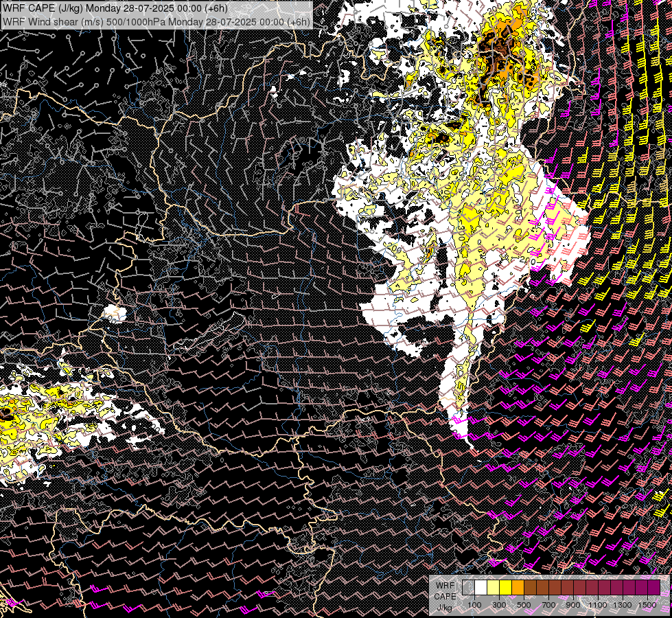Screen dimensions: 672x618
Task: Select the final purple swatch above 1500
Action: click(x=653, y=587)
